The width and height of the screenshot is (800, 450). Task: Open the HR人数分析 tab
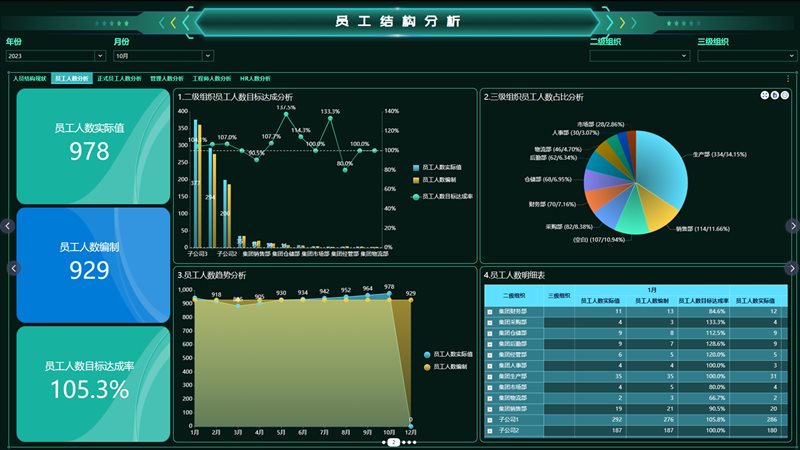point(255,79)
